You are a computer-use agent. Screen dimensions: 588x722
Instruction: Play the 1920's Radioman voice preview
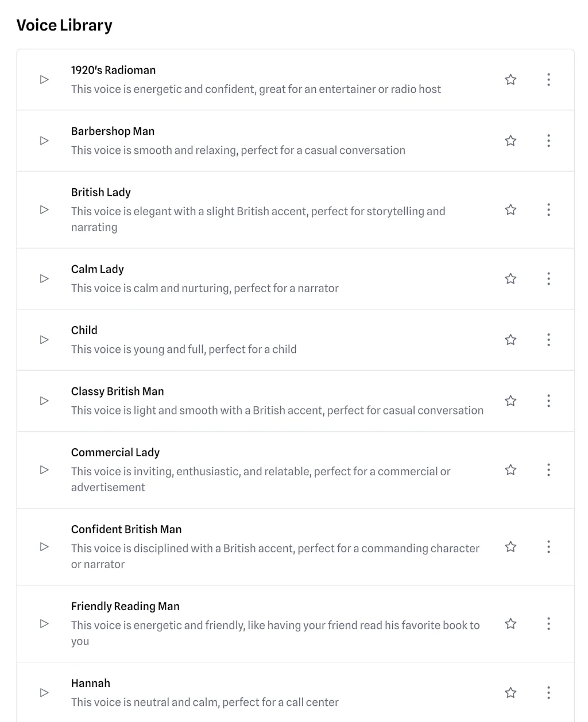point(44,80)
